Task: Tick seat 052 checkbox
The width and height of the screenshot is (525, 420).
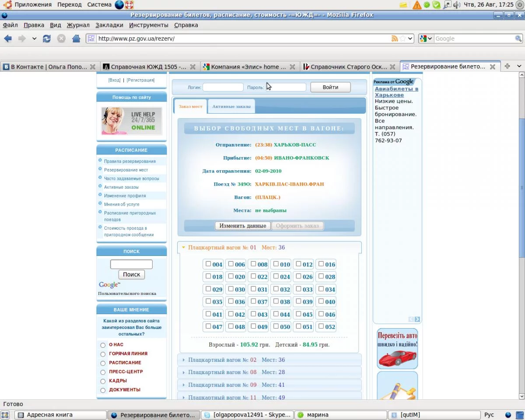Action: click(321, 326)
